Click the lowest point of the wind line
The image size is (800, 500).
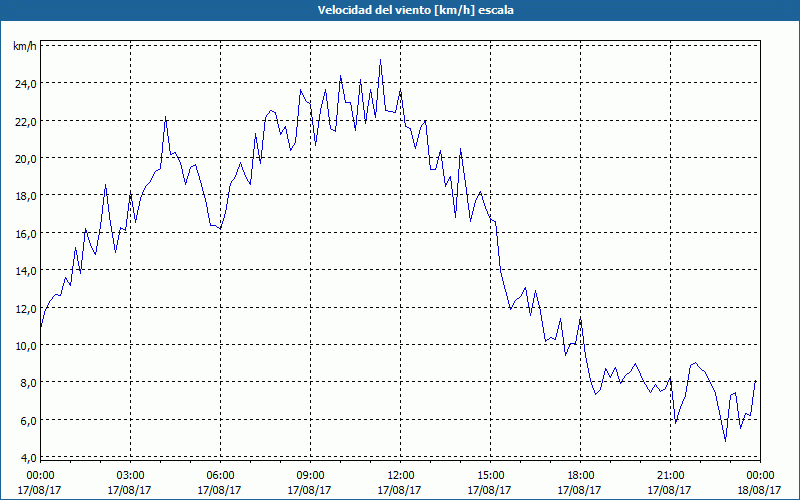tap(725, 441)
